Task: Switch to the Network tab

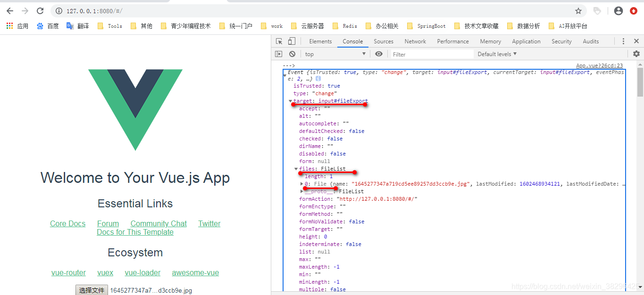Action: [x=415, y=41]
